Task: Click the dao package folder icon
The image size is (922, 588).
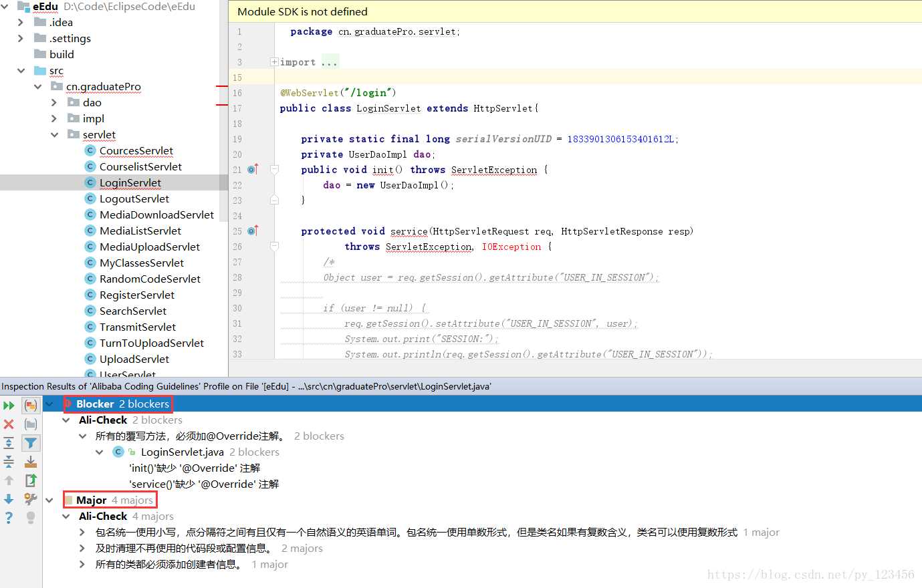Action: (74, 102)
